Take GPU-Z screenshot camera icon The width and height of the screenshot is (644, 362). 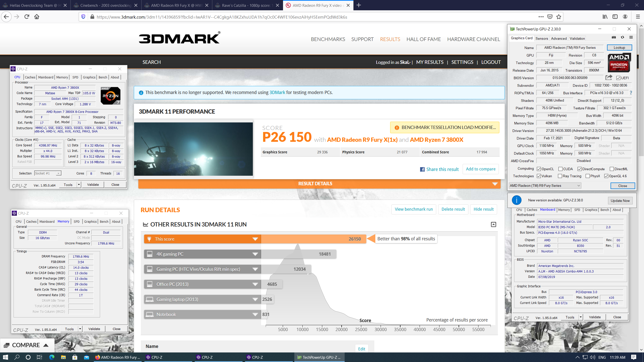(614, 37)
